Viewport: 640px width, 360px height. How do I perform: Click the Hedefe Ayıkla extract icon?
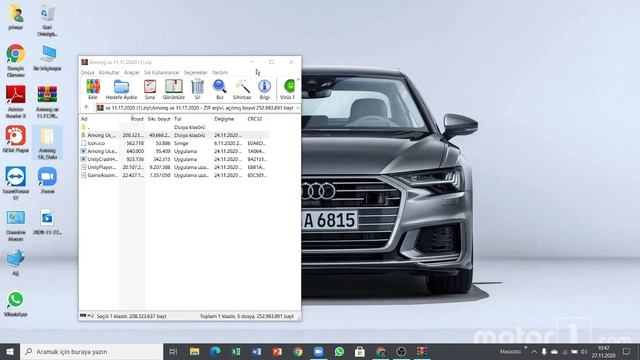[x=121, y=89]
